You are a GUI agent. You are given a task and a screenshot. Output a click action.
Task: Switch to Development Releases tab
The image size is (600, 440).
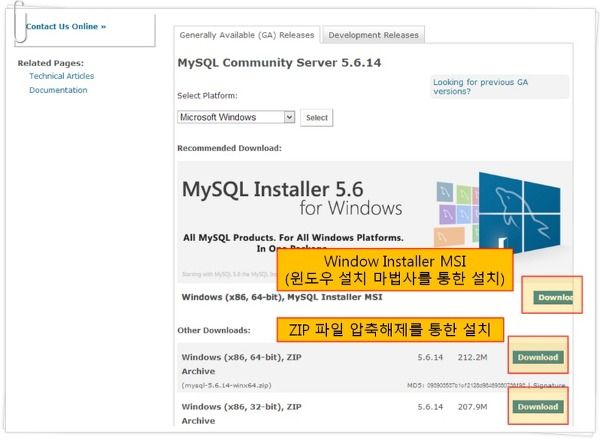pos(373,35)
